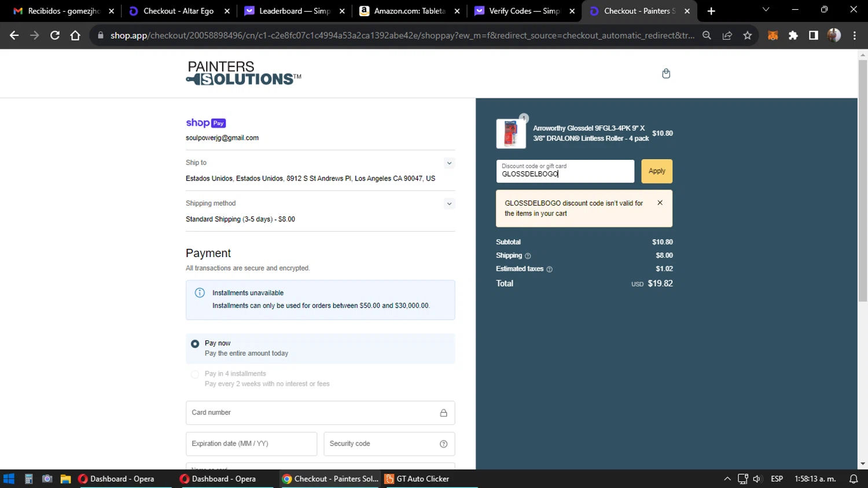
Task: Click the Card number field
Action: point(320,413)
